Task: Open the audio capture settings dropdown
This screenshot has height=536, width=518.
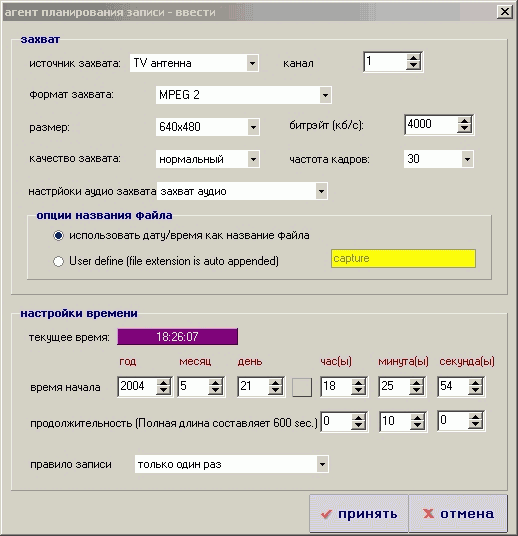Action: click(x=321, y=191)
